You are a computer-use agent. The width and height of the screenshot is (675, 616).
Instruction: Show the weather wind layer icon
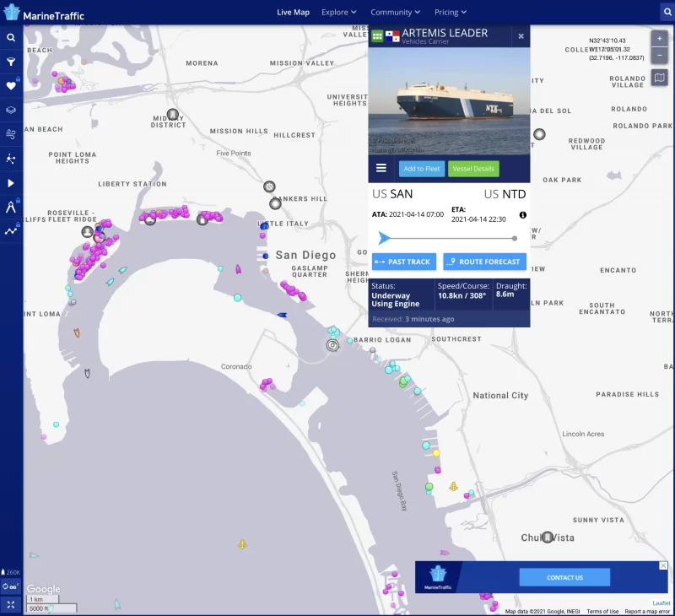click(11, 134)
